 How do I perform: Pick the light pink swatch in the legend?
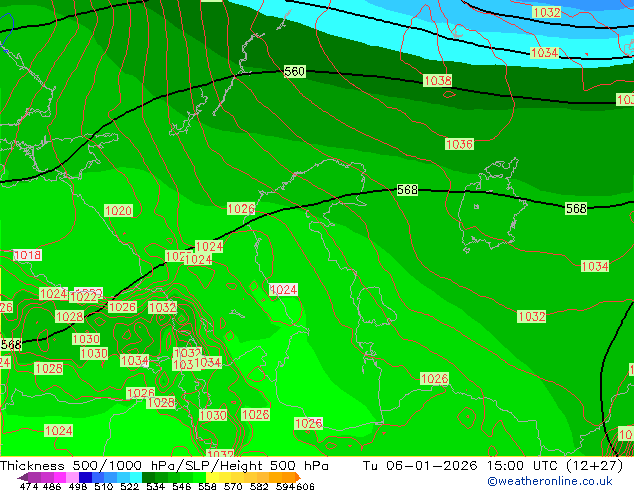coord(72,477)
